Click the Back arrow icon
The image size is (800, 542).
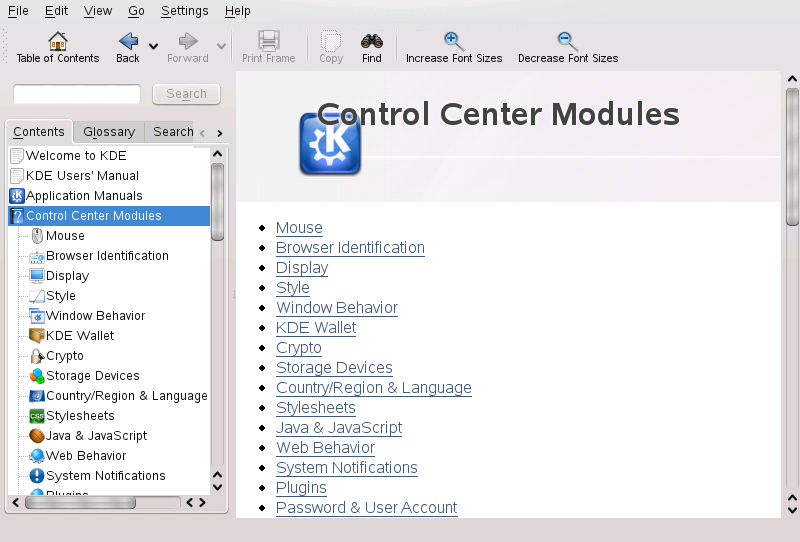coord(128,41)
